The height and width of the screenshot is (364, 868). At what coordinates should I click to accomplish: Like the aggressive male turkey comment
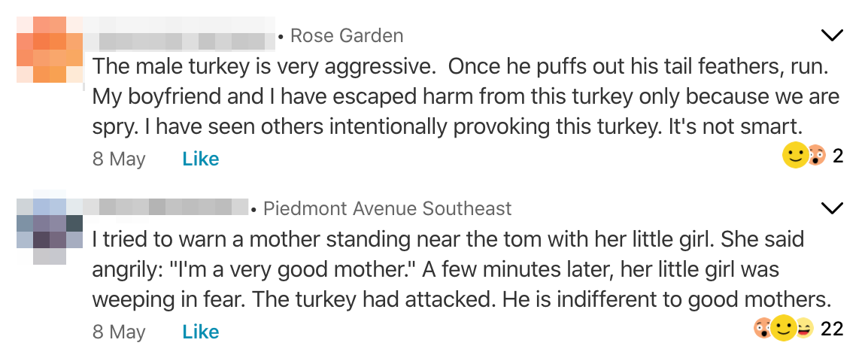point(200,159)
